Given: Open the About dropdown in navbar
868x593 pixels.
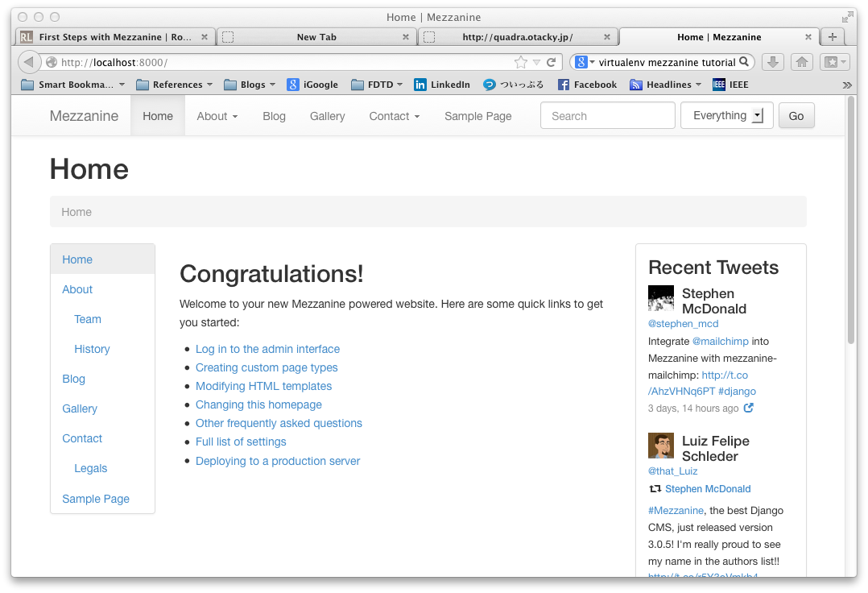Looking at the screenshot, I should [x=217, y=116].
